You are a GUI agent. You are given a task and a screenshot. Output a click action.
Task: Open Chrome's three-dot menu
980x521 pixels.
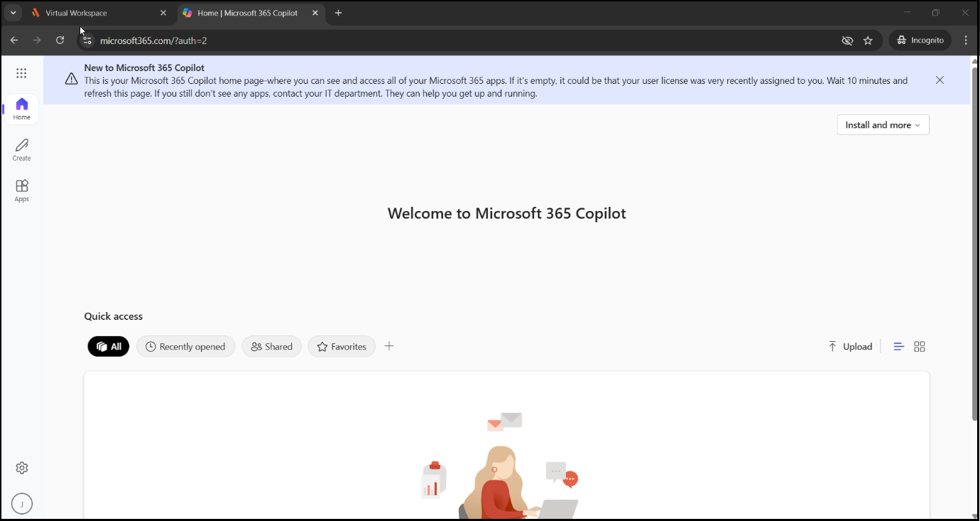tap(966, 41)
